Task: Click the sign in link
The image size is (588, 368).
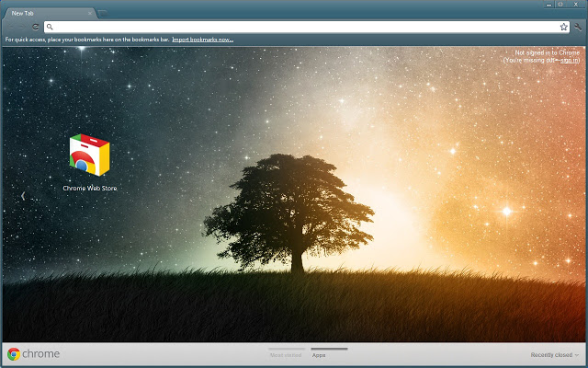Action: (570, 61)
